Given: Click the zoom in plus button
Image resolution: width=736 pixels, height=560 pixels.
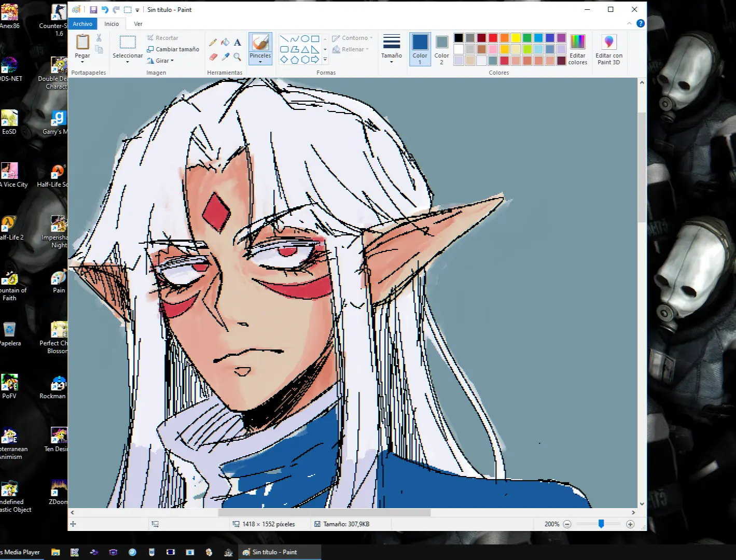Looking at the screenshot, I should (x=630, y=524).
